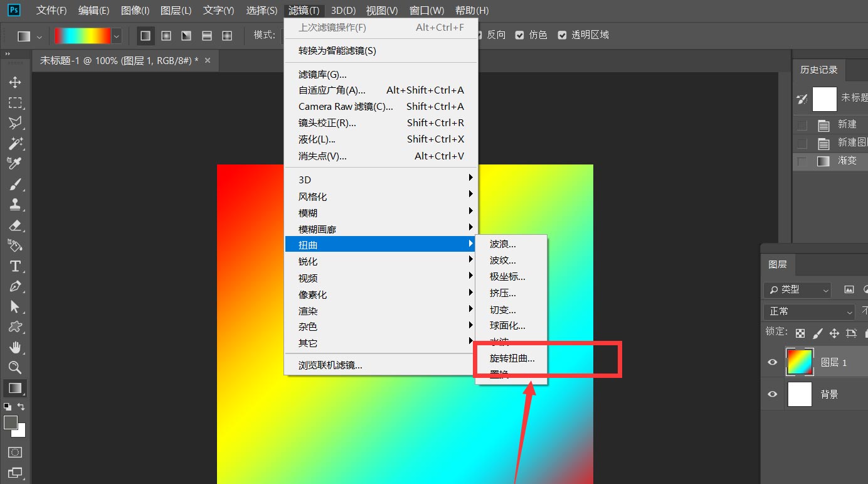Screen dimensions: 868x484
Task: Click the rainbow gradient preview bar
Action: point(82,36)
